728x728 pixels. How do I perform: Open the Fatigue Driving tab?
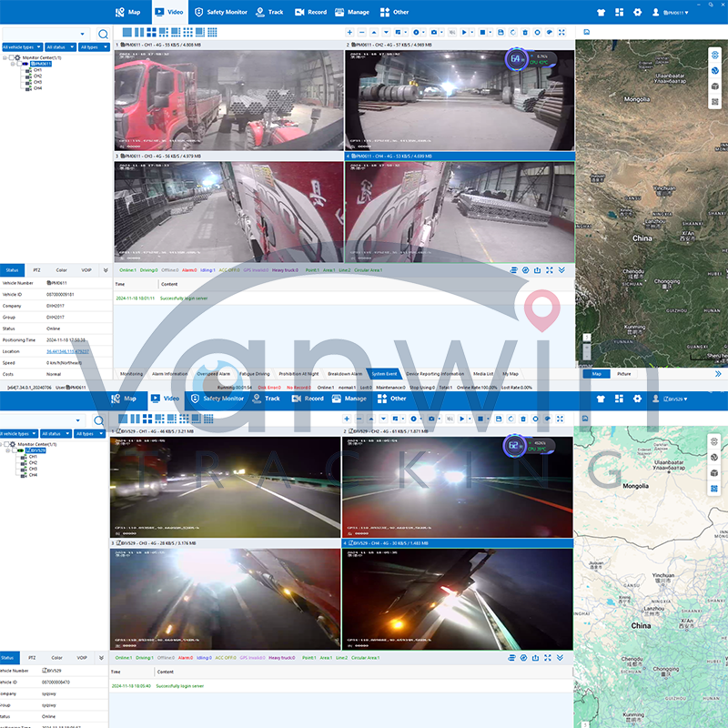pyautogui.click(x=255, y=374)
